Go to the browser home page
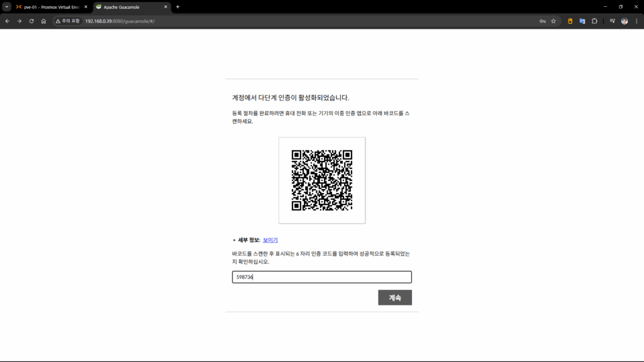 click(43, 21)
